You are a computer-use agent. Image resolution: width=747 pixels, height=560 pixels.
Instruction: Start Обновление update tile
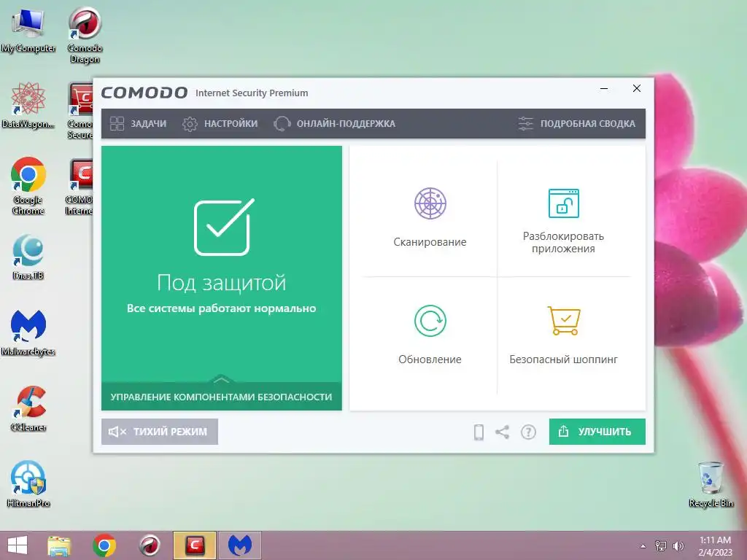coord(430,335)
